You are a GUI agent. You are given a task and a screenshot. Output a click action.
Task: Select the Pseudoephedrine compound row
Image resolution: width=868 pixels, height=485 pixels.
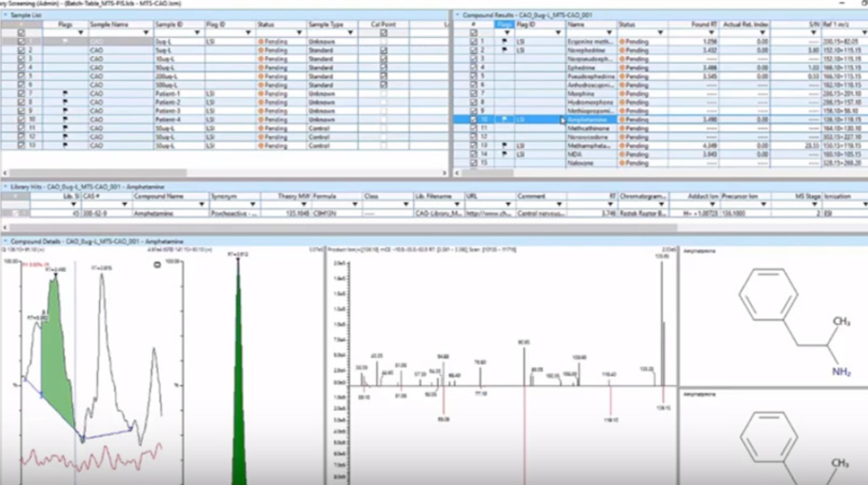click(590, 76)
